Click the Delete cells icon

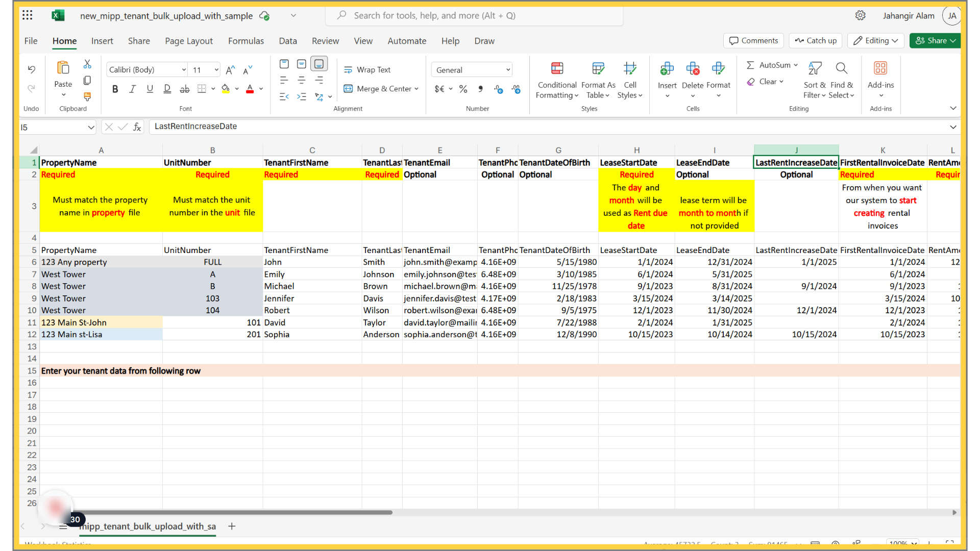tap(693, 68)
